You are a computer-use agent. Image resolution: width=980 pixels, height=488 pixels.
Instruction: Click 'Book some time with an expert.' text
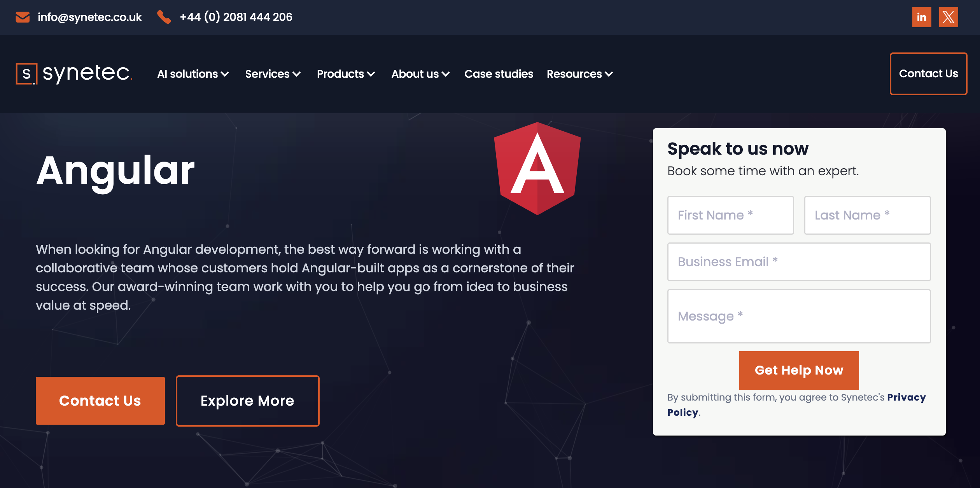point(763,171)
